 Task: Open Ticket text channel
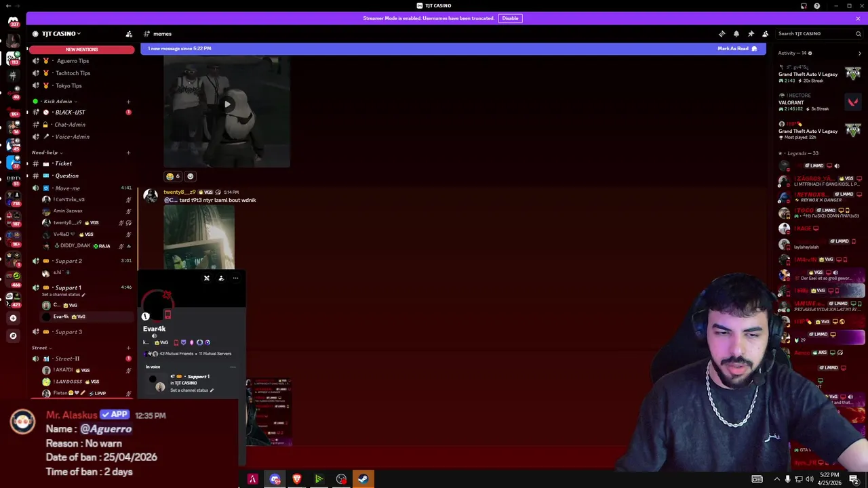[81, 163]
